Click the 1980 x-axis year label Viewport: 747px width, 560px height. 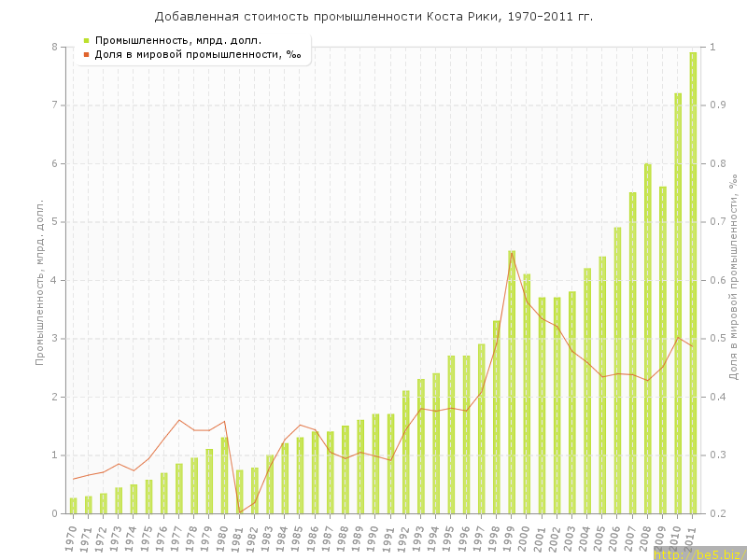point(223,539)
